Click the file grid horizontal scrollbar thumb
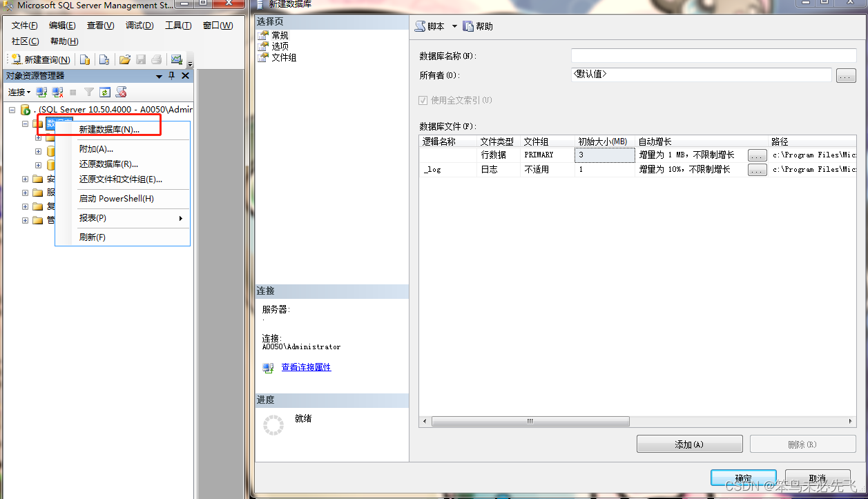868x499 pixels. tap(530, 421)
